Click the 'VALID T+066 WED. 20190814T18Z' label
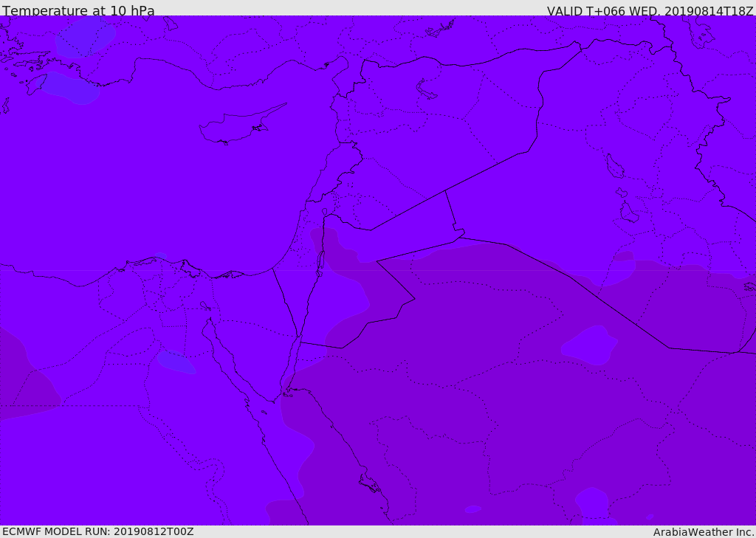This screenshot has height=538, width=756. click(650, 11)
